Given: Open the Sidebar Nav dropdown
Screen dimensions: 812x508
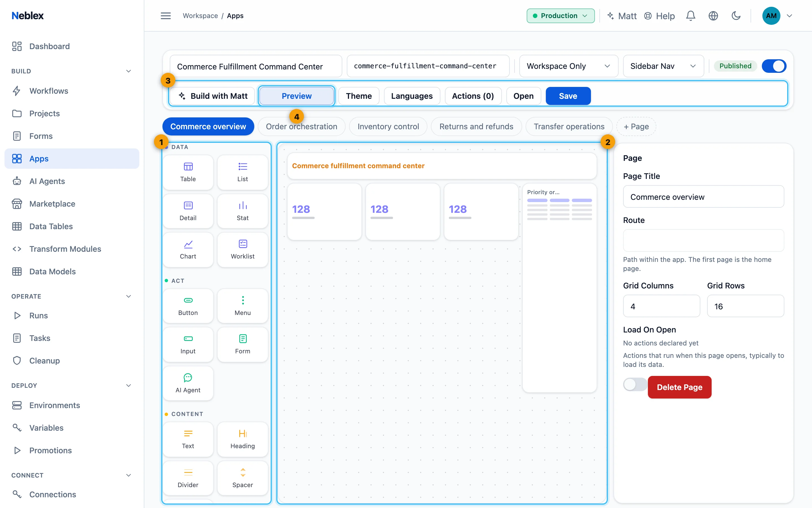Looking at the screenshot, I should [663, 66].
